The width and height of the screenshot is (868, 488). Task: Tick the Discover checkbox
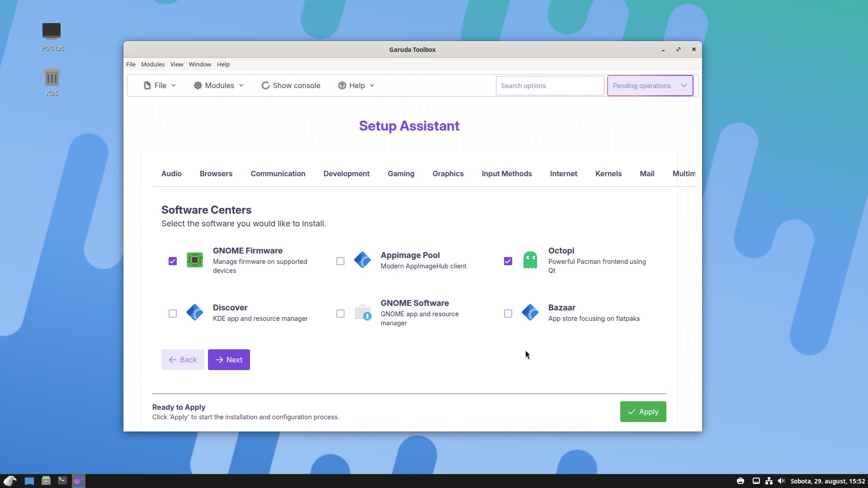pyautogui.click(x=173, y=314)
